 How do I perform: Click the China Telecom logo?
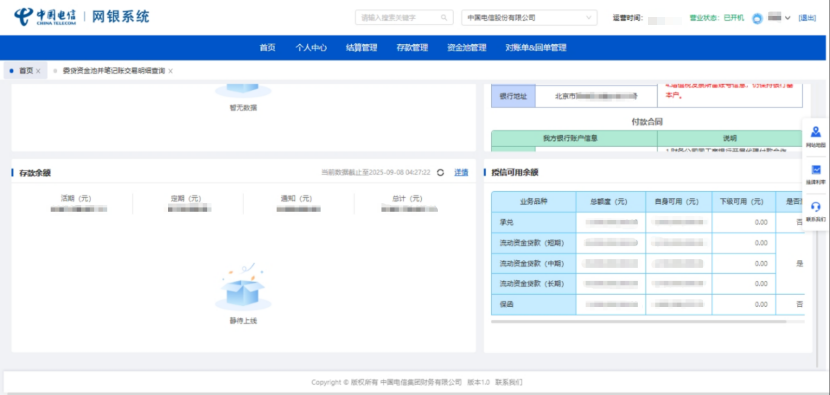point(45,17)
